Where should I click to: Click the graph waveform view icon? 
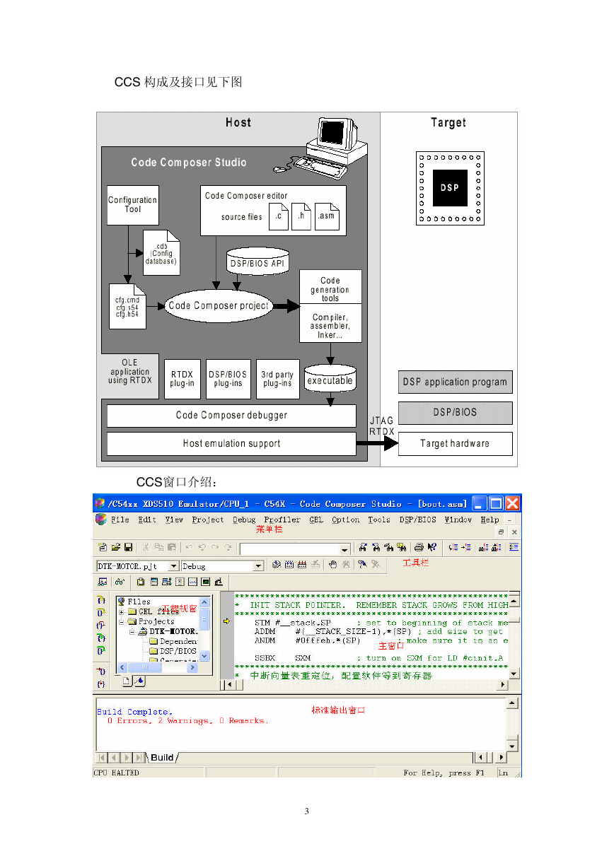(192, 582)
